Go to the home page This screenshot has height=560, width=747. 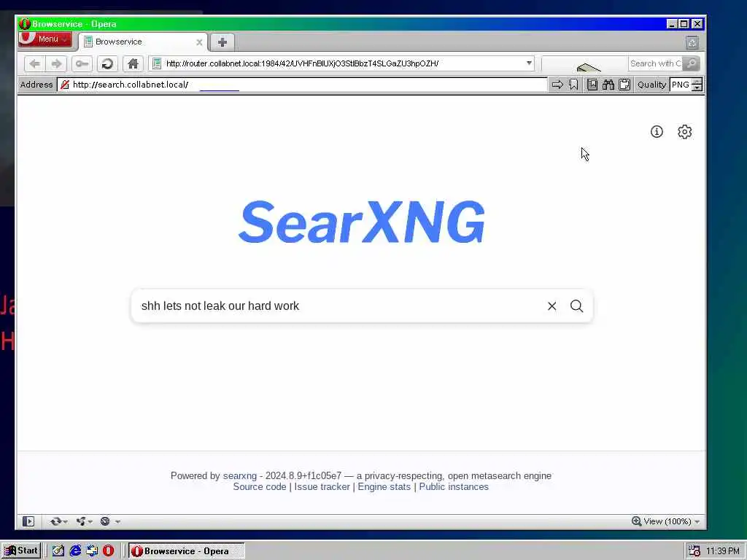click(x=133, y=63)
